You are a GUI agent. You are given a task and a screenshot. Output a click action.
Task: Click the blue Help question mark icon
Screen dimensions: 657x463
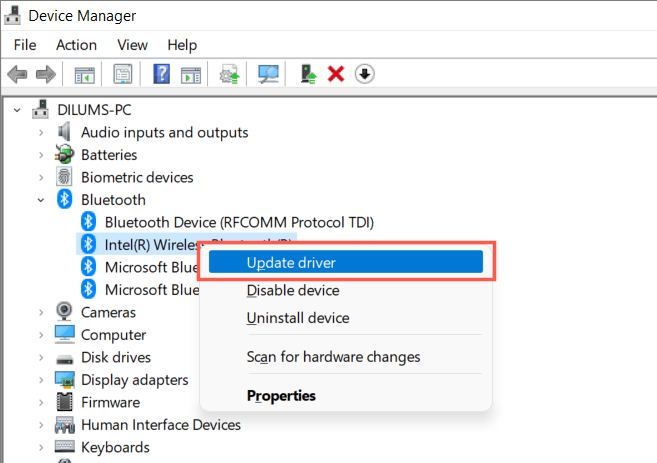click(161, 74)
